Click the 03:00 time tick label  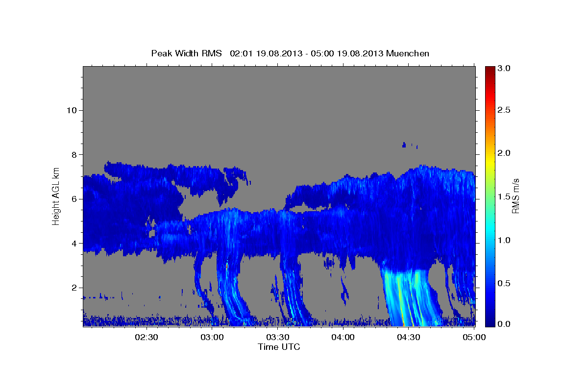pyautogui.click(x=212, y=337)
